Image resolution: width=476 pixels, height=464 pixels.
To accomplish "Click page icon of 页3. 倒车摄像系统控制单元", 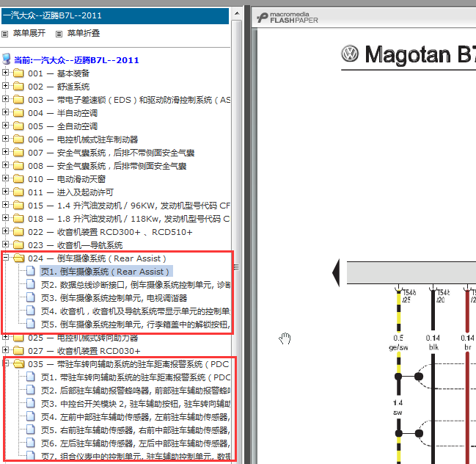I will [x=30, y=297].
